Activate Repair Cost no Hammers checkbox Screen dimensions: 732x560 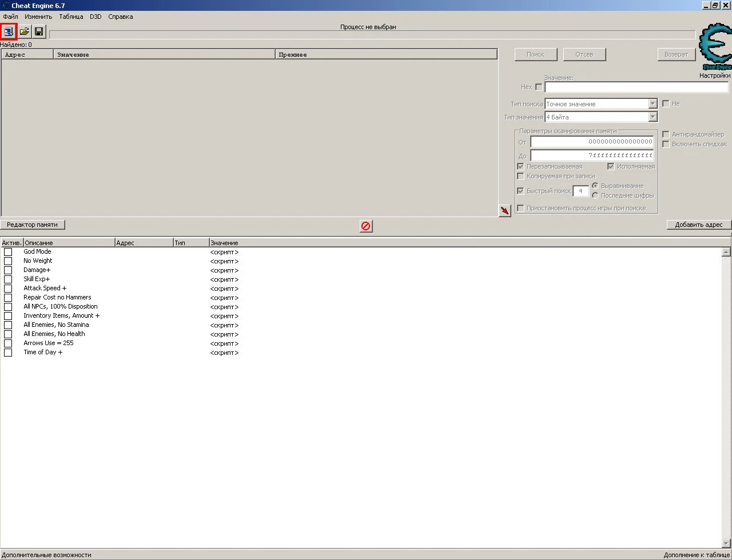8,298
